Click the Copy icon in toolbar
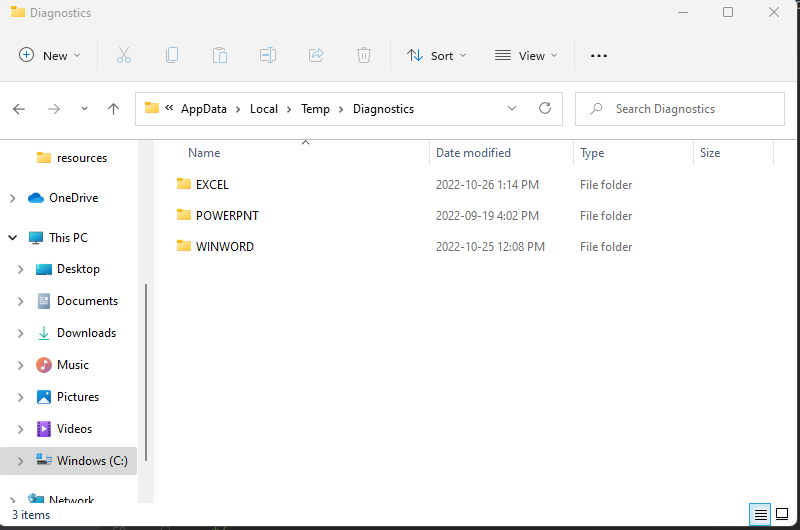Viewport: 800px width, 530px height. click(x=172, y=56)
